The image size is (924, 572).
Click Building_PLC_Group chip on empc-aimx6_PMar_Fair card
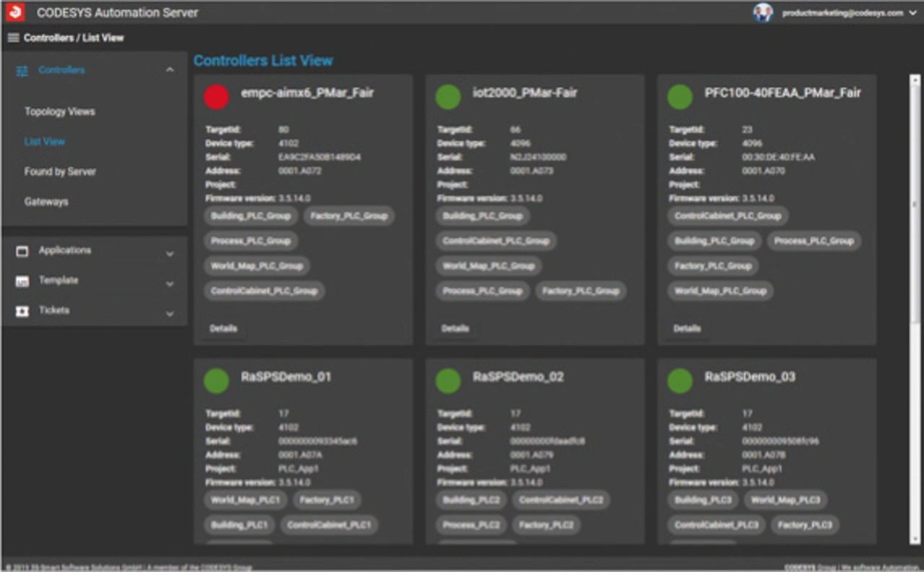pos(250,216)
